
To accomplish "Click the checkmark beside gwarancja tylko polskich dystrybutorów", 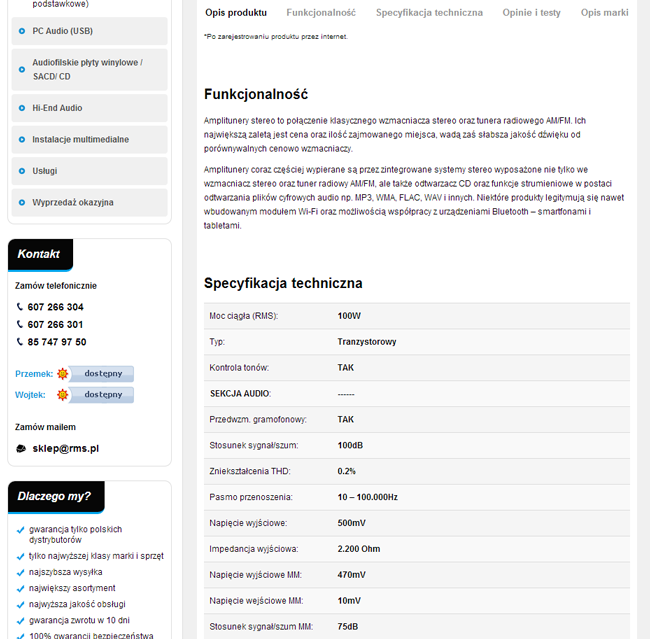I will 20,530.
